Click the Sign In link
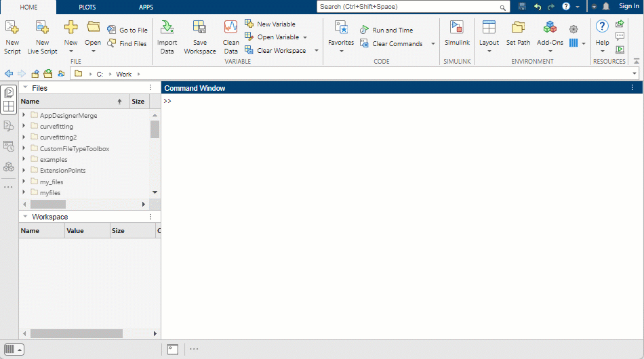The height and width of the screenshot is (359, 644). click(628, 6)
